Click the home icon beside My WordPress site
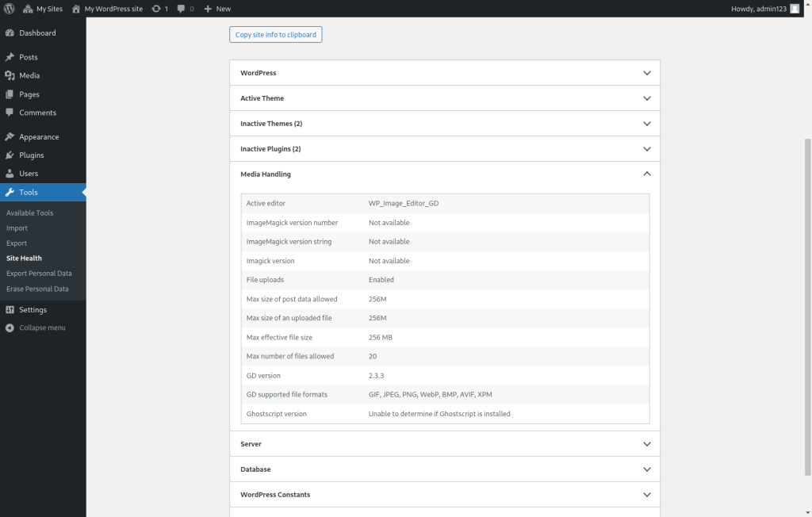 pos(76,9)
